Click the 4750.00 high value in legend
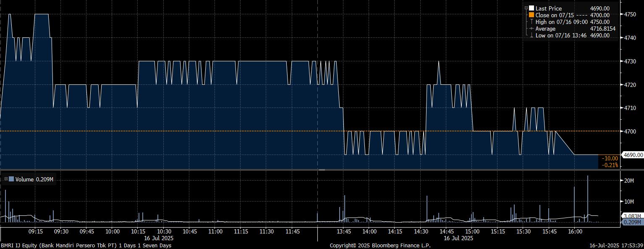644x249 pixels. coord(600,22)
